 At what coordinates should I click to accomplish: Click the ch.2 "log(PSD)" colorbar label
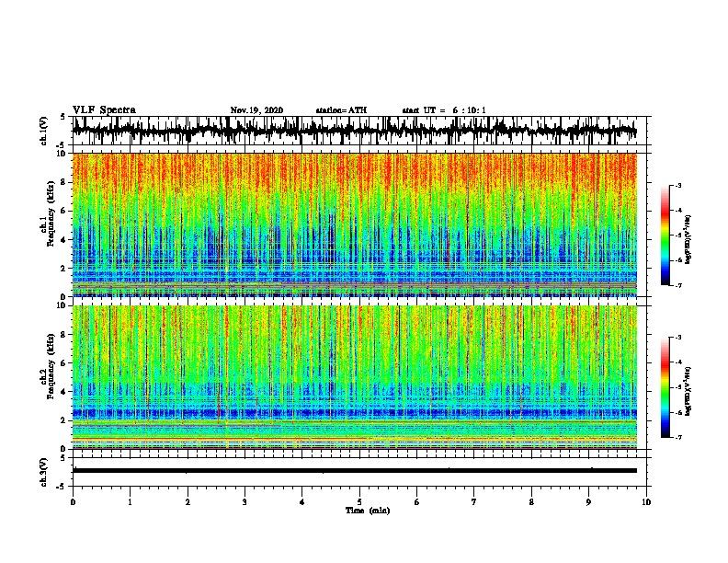point(688,391)
